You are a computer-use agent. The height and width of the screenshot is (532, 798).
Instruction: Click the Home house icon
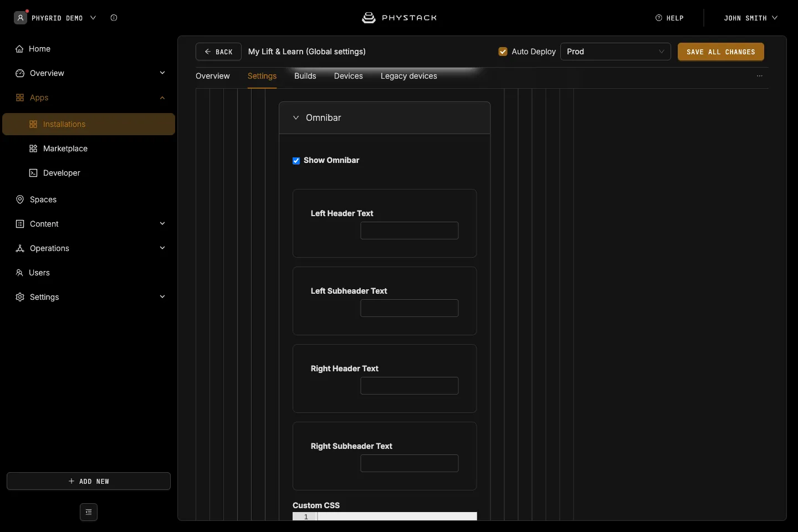(19, 49)
